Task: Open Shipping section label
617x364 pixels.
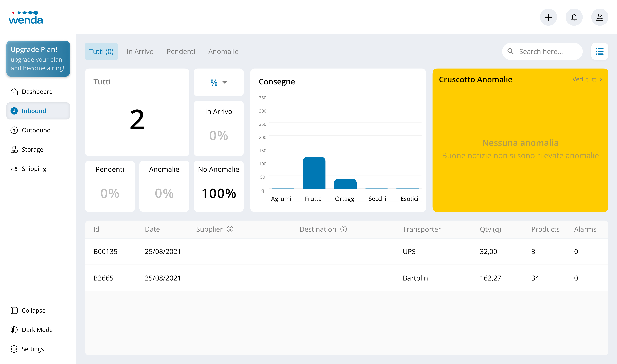Action: tap(34, 169)
